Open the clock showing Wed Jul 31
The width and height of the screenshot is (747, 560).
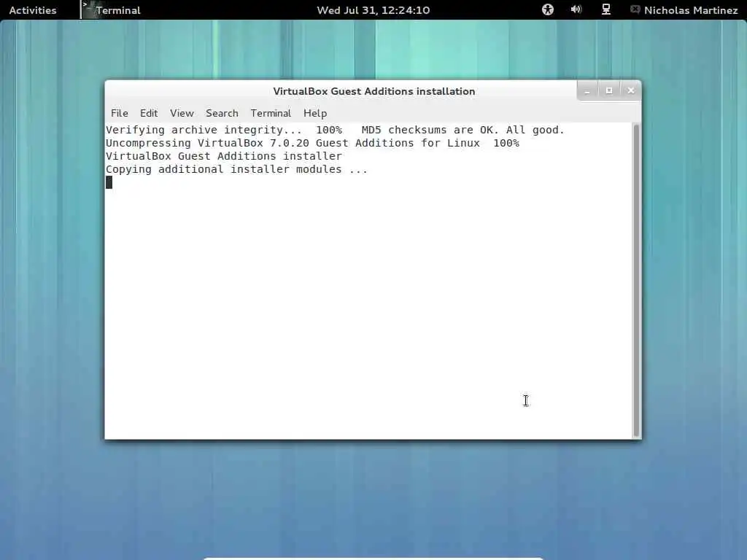373,10
